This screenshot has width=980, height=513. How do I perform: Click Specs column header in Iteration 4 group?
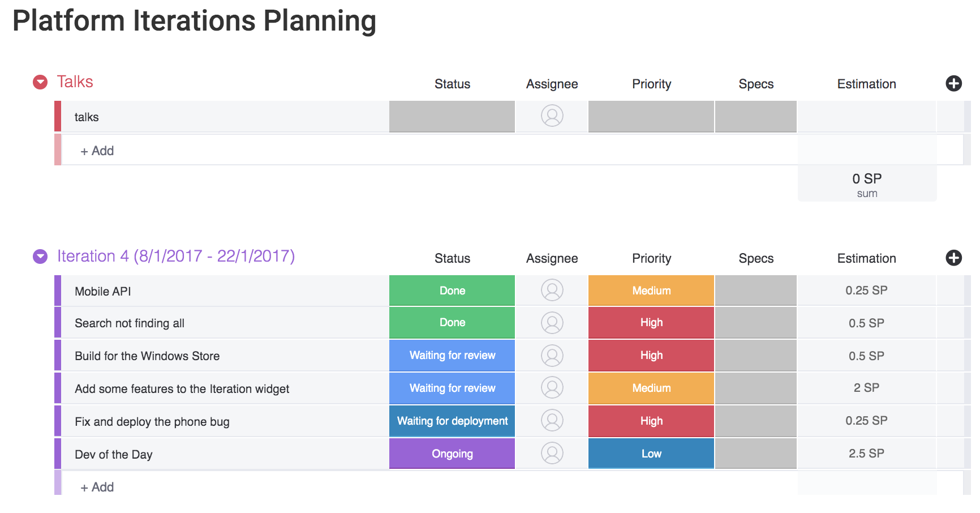(756, 259)
